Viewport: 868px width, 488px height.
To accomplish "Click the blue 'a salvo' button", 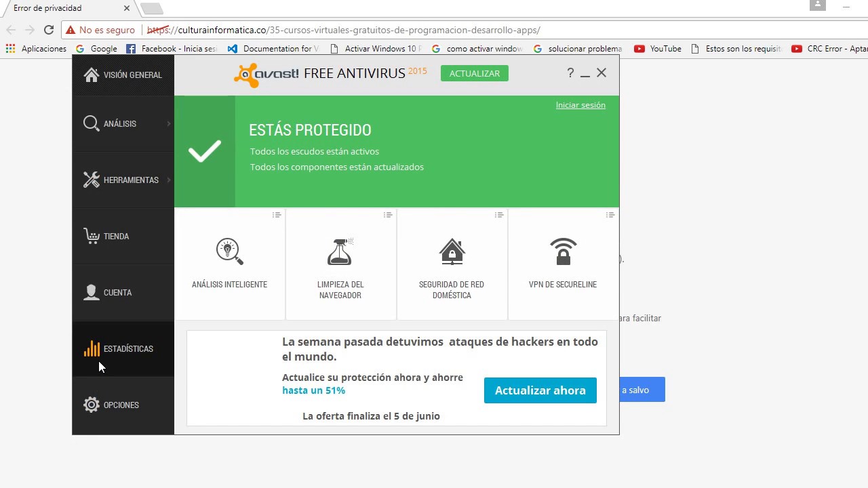I will 642,390.
